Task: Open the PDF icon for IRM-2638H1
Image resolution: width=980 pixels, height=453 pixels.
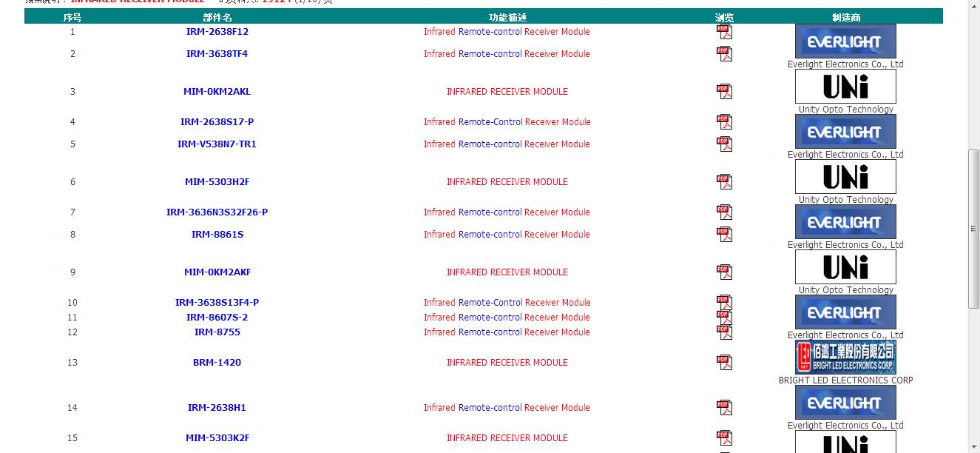Action: (x=724, y=408)
